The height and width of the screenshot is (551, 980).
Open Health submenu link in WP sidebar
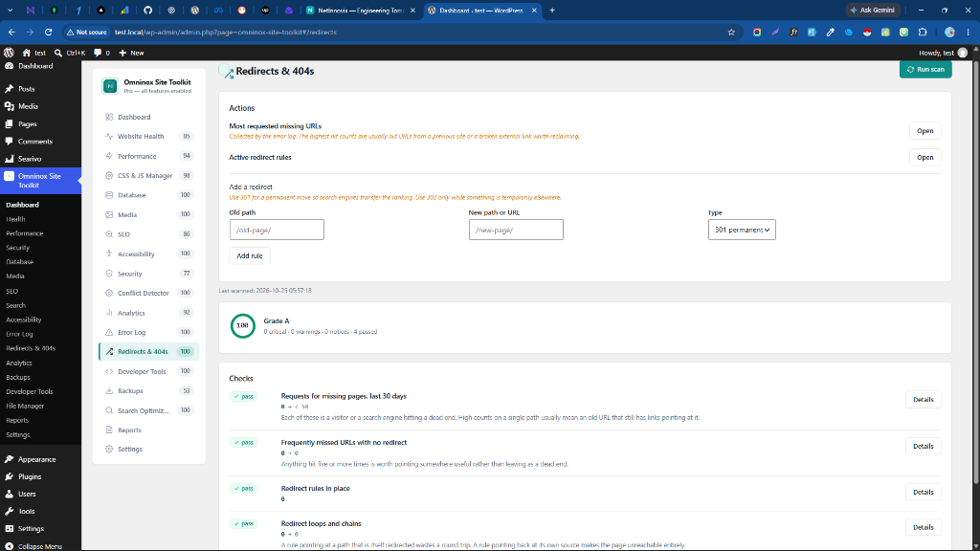[x=15, y=219]
